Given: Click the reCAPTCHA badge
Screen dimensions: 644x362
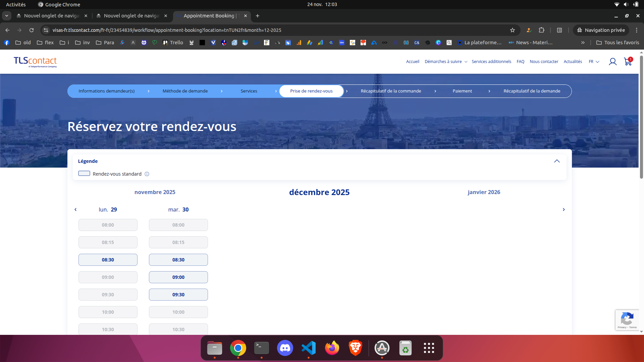Looking at the screenshot, I should pyautogui.click(x=627, y=320).
